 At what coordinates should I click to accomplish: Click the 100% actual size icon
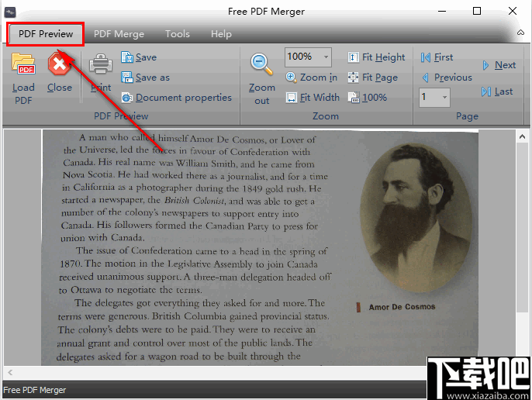[354, 98]
